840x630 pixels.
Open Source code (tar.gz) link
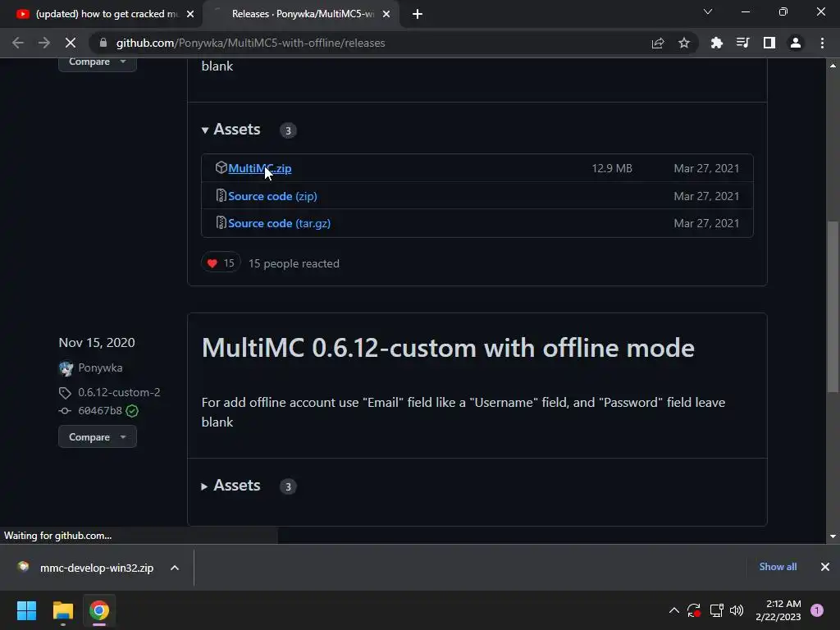[x=279, y=223]
